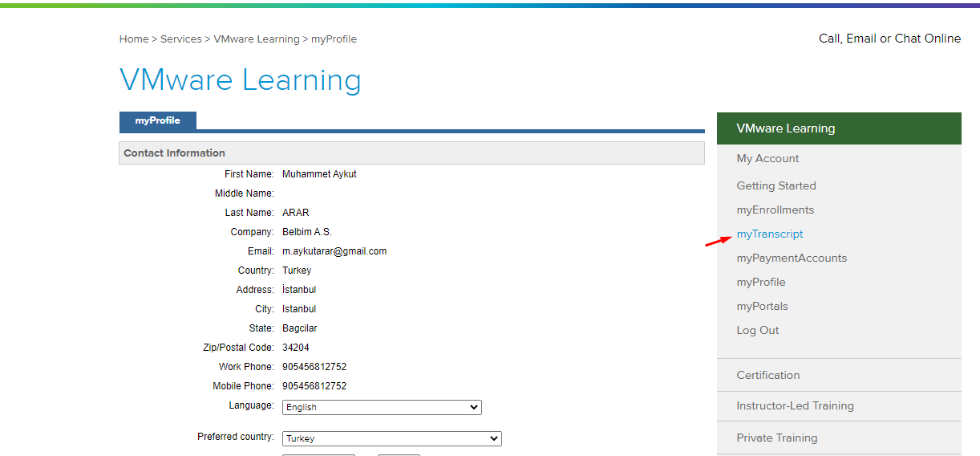Log Out from the sidebar
Screen dimensions: 980x456
758,330
